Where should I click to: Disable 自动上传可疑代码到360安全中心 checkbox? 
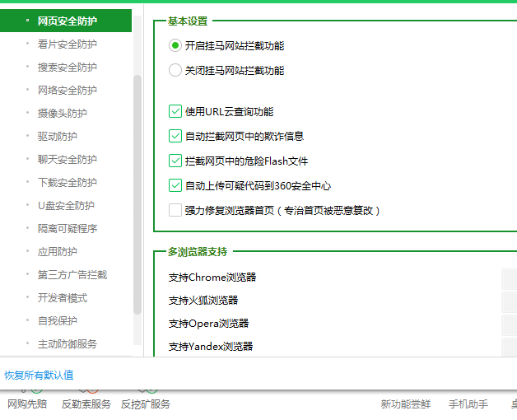pos(175,186)
